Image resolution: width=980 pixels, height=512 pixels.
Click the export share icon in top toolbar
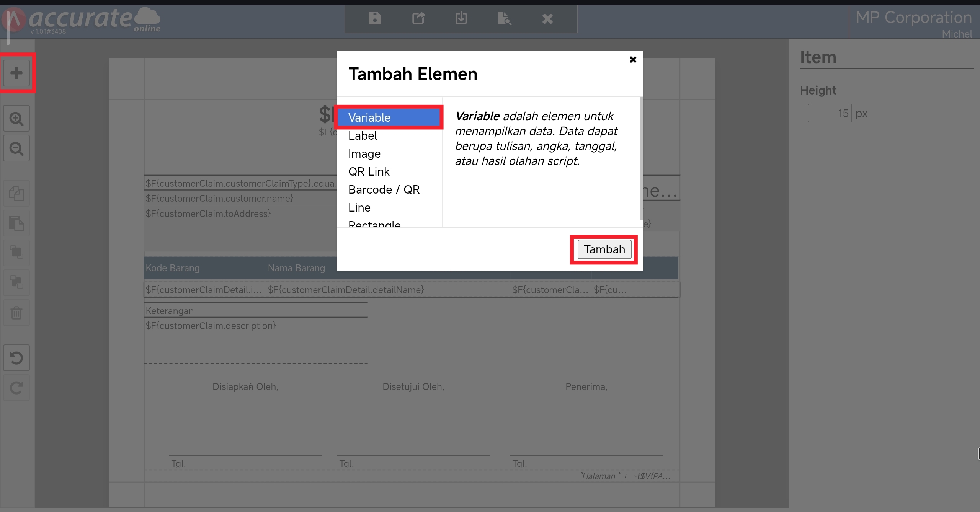click(x=418, y=18)
